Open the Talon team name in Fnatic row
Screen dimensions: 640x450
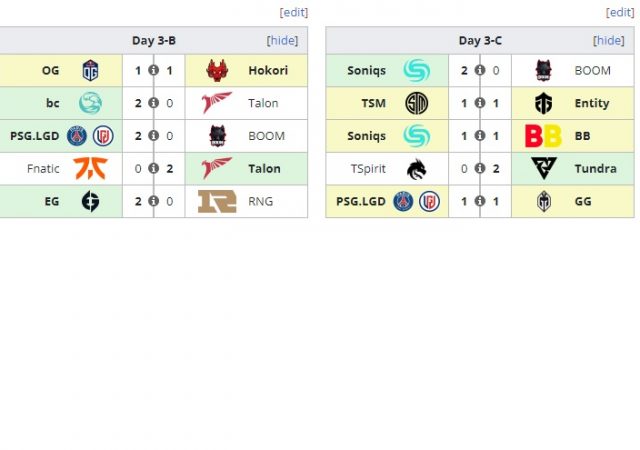click(263, 169)
